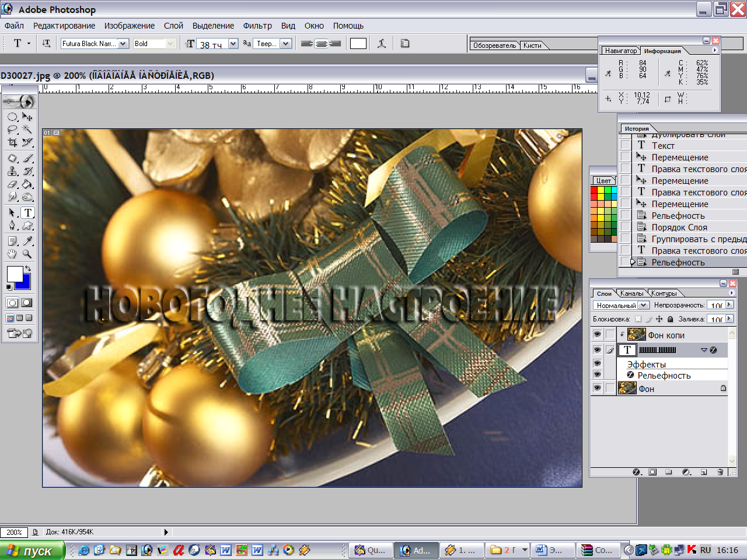This screenshot has height=560, width=747.
Task: Open Layers palette options menu arrow
Action: [732, 292]
